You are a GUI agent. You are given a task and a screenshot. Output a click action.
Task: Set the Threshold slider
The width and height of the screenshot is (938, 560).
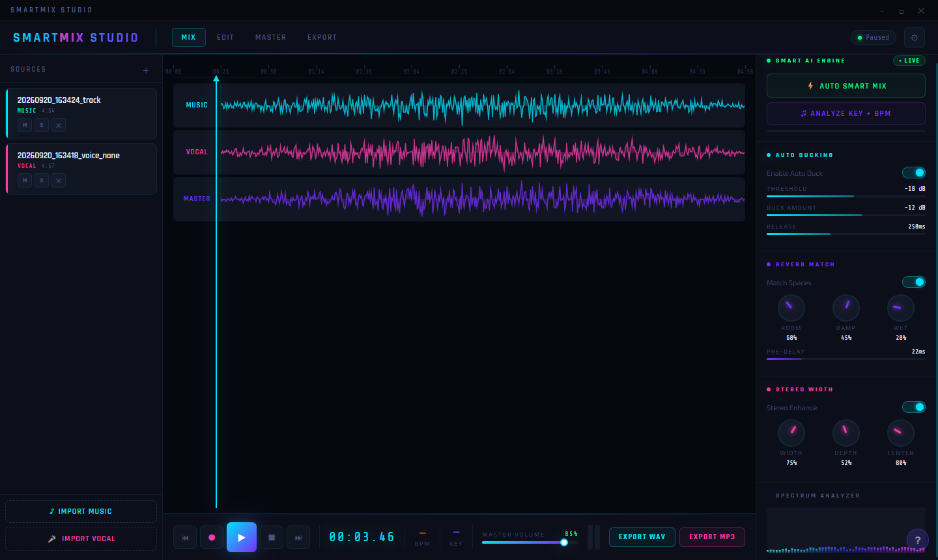pyautogui.click(x=846, y=196)
